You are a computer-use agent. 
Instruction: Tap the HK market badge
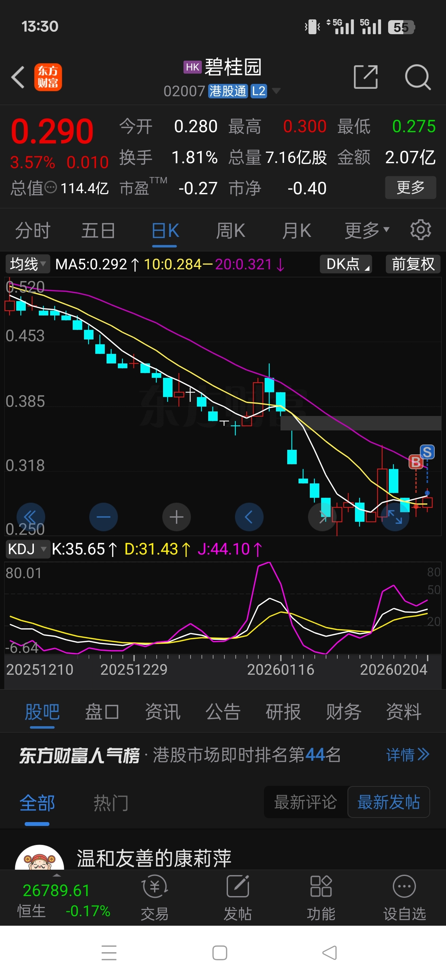(x=192, y=67)
